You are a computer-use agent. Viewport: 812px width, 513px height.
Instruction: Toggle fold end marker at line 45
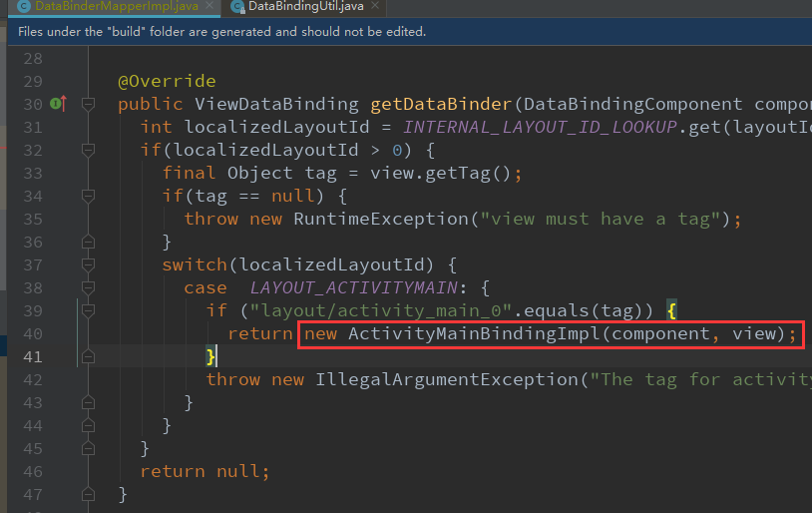88,448
